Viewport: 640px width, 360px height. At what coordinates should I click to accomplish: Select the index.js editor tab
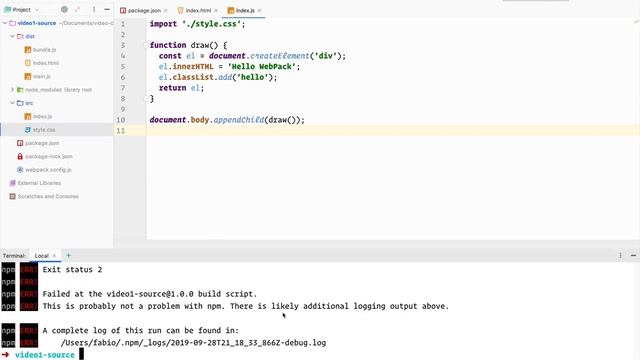245,10
